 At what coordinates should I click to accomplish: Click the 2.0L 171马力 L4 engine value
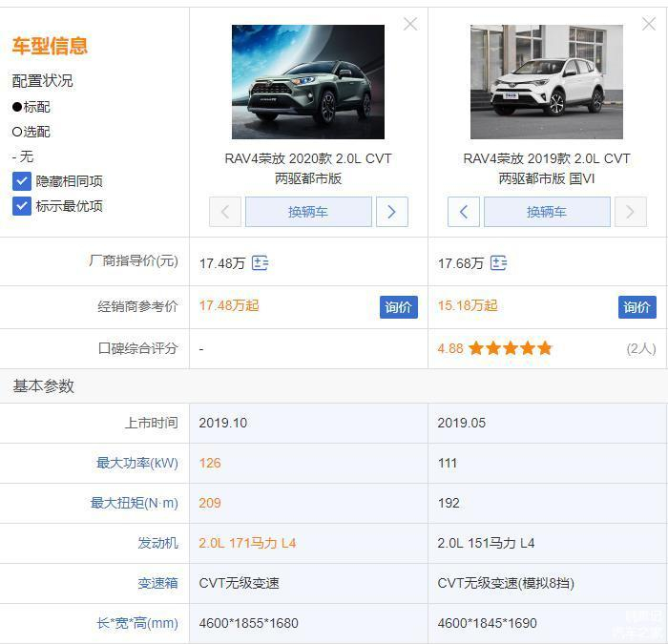(247, 543)
